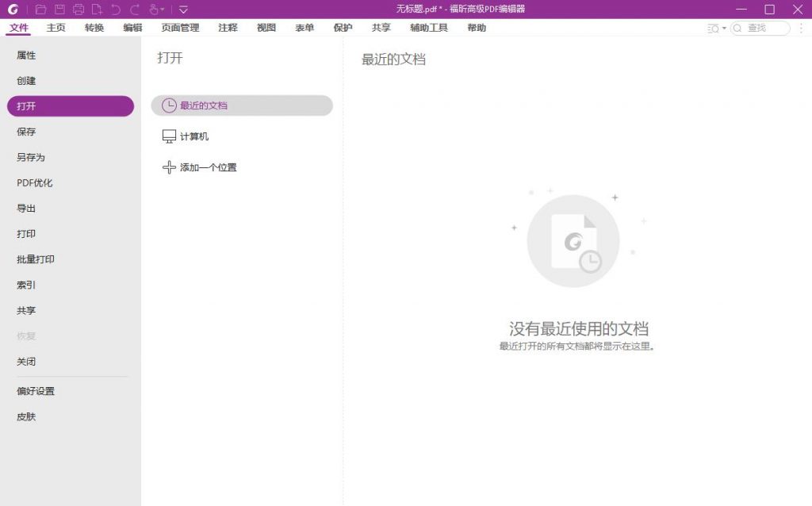The width and height of the screenshot is (812, 506).
Task: Click the print icon in quick access toolbar
Action: click(x=79, y=9)
